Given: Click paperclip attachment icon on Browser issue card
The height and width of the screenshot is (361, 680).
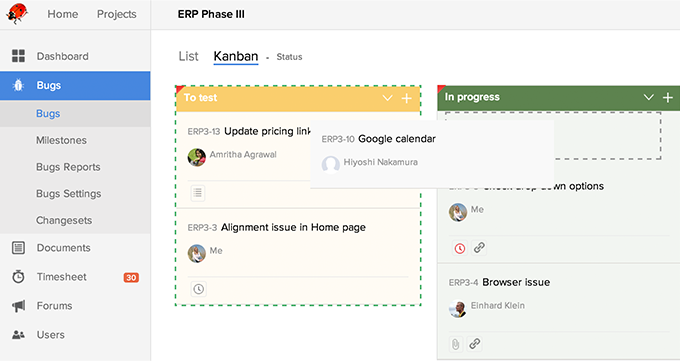Looking at the screenshot, I should [x=455, y=344].
